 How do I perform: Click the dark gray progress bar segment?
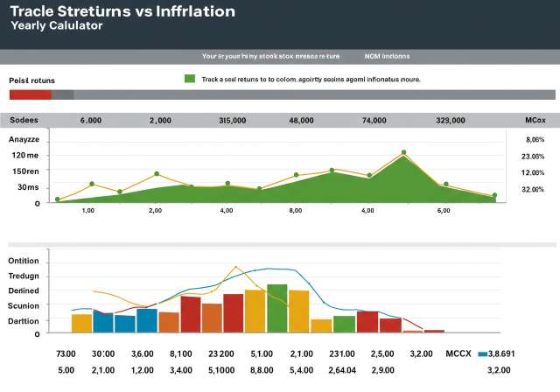coord(63,94)
